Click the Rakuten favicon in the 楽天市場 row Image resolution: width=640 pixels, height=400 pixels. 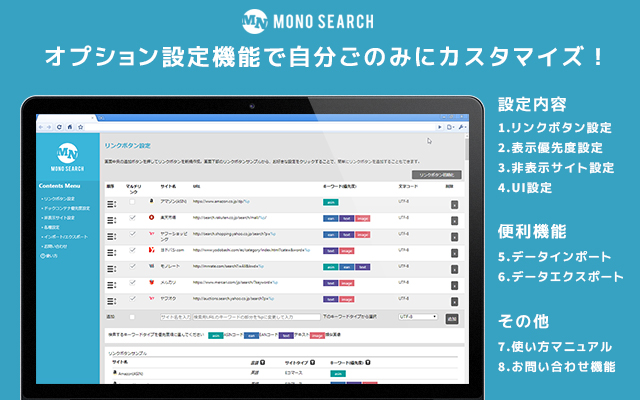151,218
